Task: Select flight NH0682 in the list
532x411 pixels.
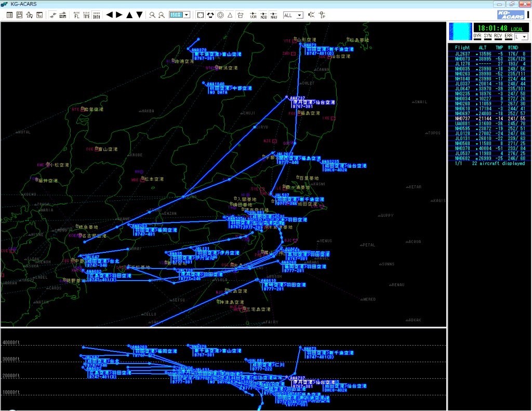Action: coord(489,158)
